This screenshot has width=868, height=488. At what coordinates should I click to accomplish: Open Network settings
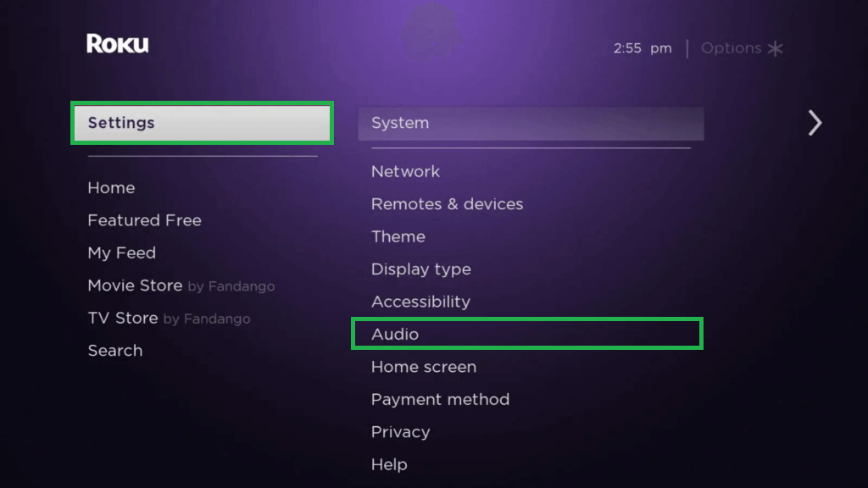click(x=405, y=171)
